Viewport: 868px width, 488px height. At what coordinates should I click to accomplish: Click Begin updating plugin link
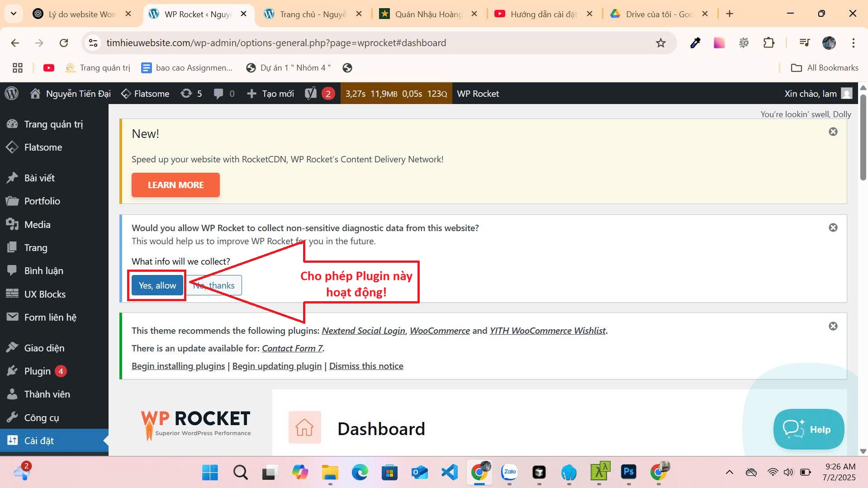coord(277,366)
